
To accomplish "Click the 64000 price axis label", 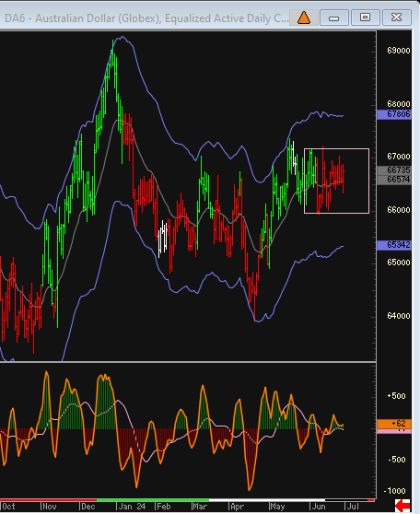I will point(399,316).
